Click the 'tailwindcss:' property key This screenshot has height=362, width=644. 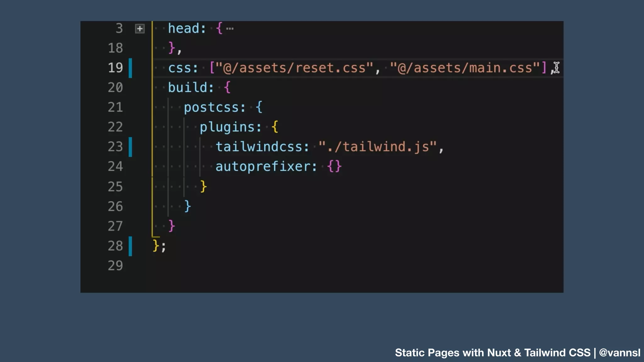coord(263,147)
